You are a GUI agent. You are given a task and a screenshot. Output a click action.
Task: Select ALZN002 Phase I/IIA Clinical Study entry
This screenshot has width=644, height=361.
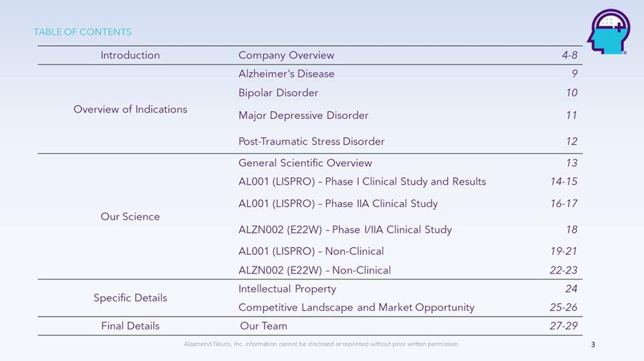[345, 230]
